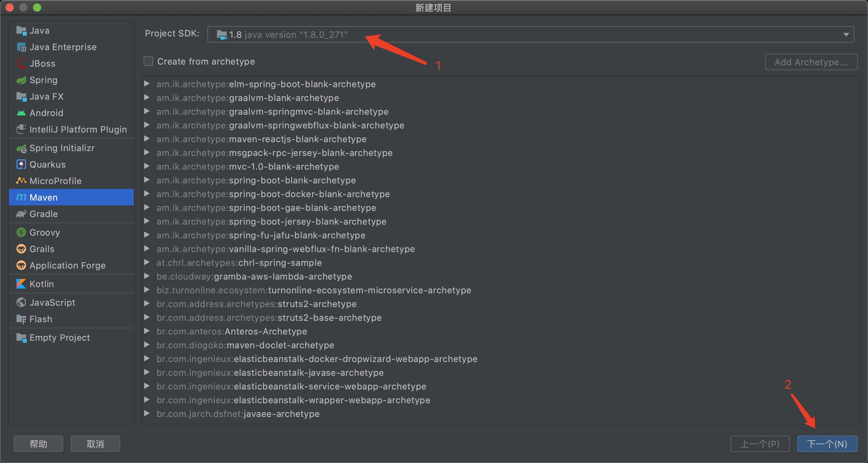This screenshot has width=868, height=463.
Task: Select the Spring Initializr icon
Action: coord(21,148)
